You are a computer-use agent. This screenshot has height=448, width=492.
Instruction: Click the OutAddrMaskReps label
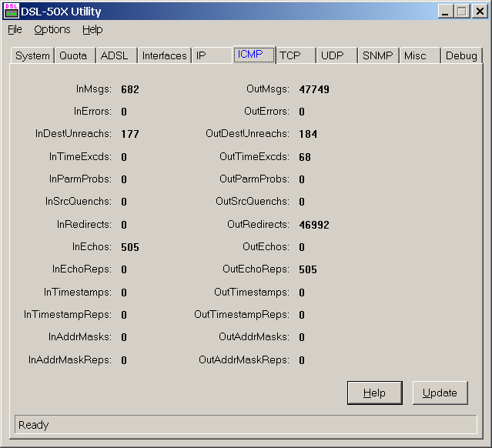pyautogui.click(x=244, y=359)
